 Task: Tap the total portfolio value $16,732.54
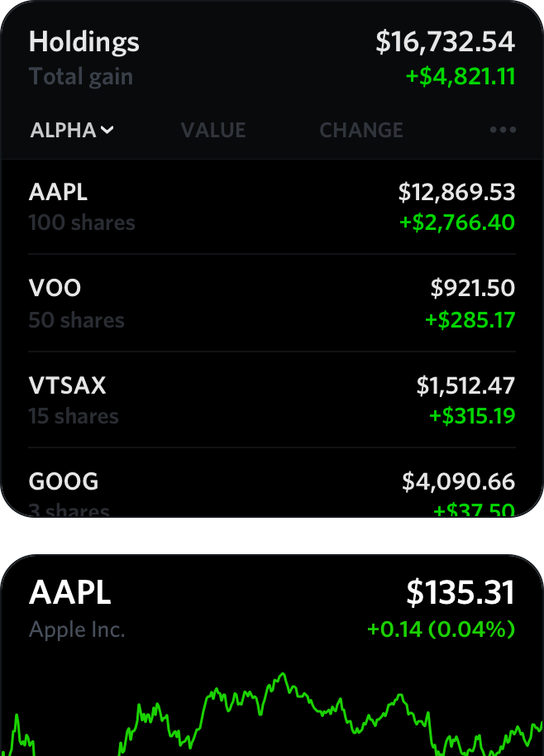click(446, 42)
